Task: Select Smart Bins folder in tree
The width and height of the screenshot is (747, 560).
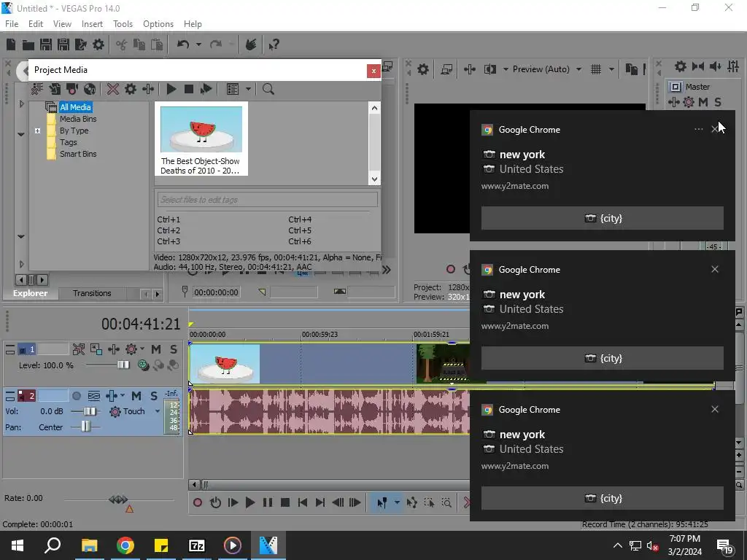Action: [77, 155]
